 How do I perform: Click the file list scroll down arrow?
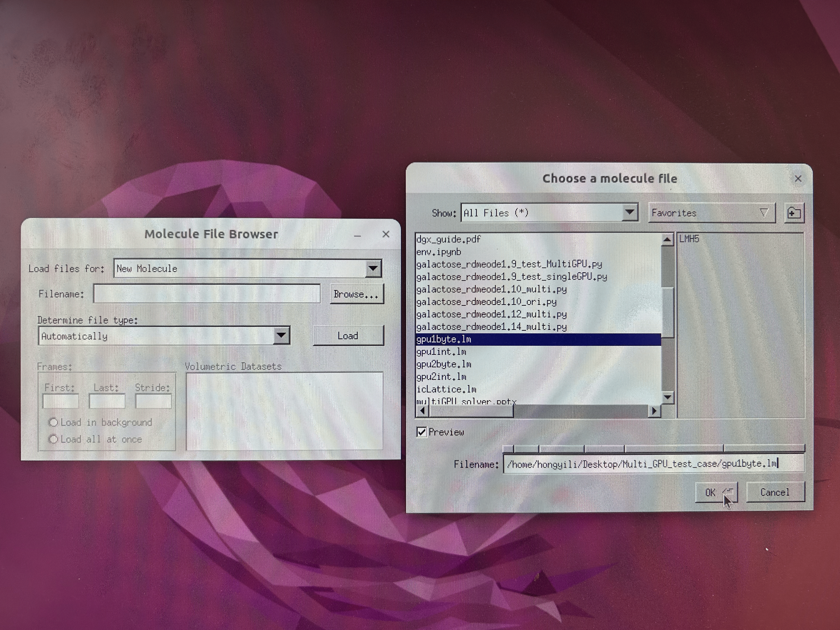(667, 397)
